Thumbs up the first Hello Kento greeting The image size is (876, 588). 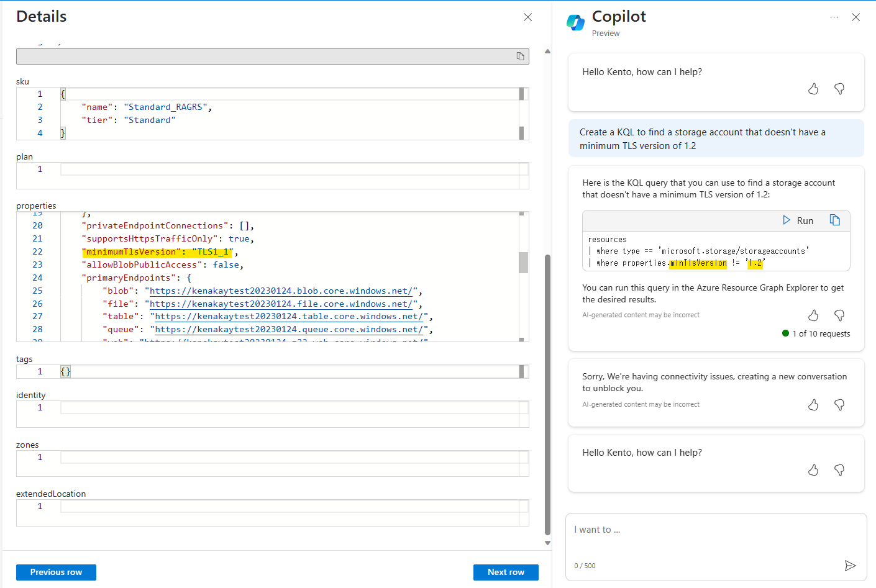813,89
